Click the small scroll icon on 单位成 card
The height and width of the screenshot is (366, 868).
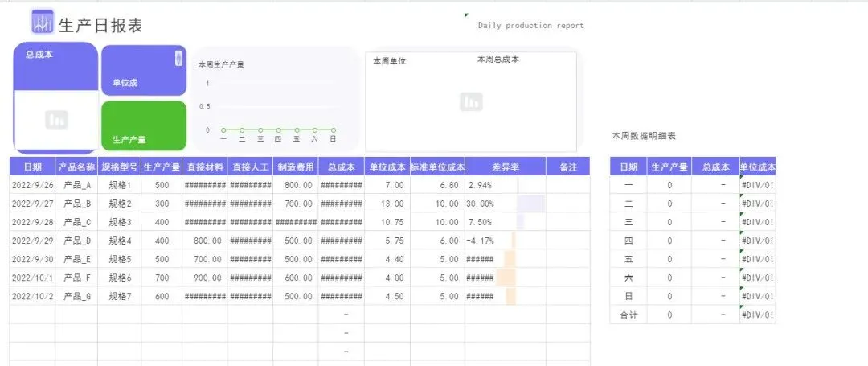(x=178, y=58)
